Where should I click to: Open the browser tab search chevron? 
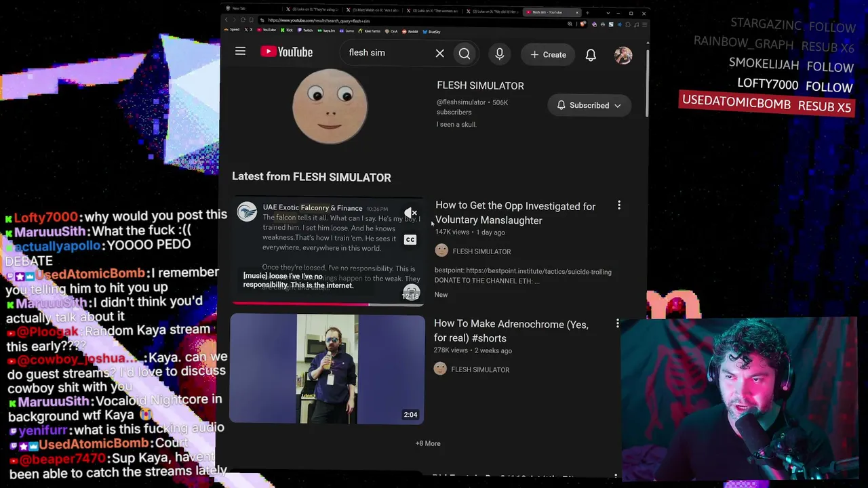click(x=608, y=13)
